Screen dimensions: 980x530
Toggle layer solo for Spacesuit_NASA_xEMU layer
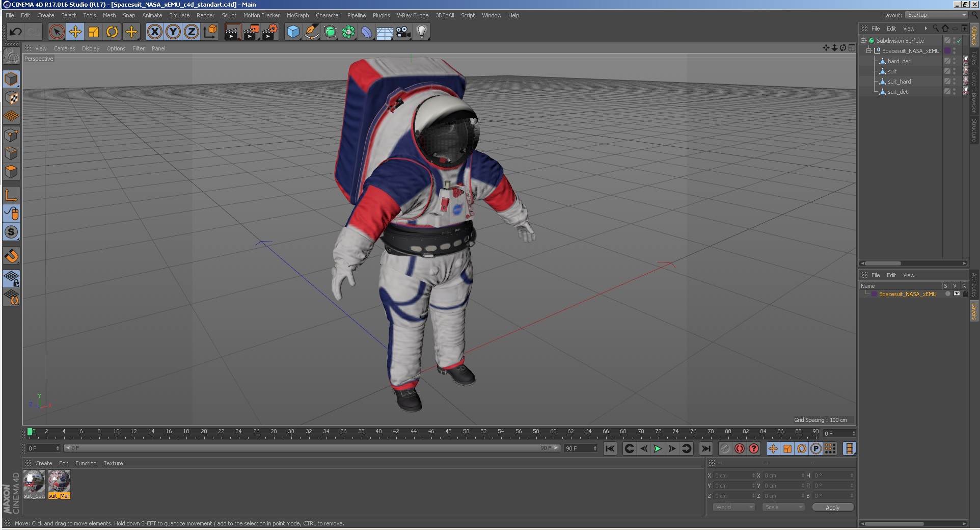click(x=947, y=294)
